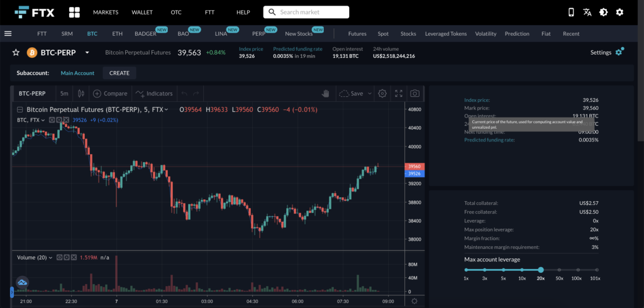This screenshot has width=644, height=308.
Task: Hide the Volume indicator eye icon
Action: 59,258
